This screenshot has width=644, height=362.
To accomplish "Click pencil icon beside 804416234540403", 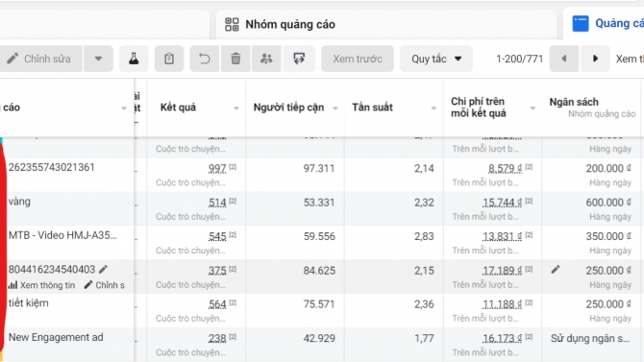I will [x=103, y=269].
